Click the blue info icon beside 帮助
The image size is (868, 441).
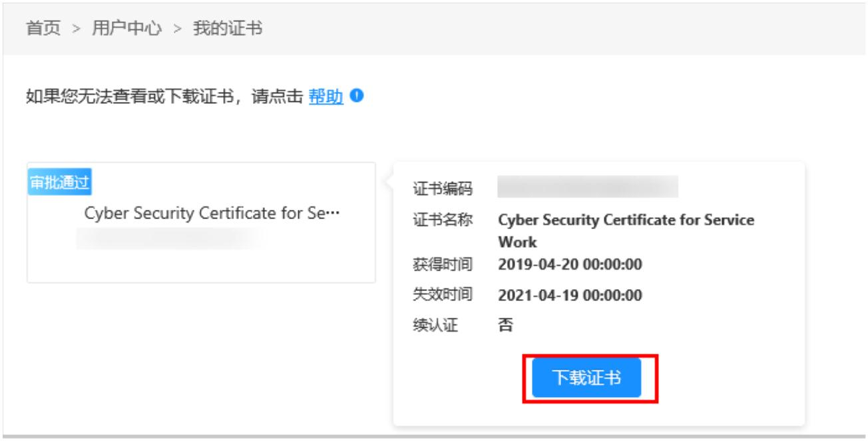point(357,97)
